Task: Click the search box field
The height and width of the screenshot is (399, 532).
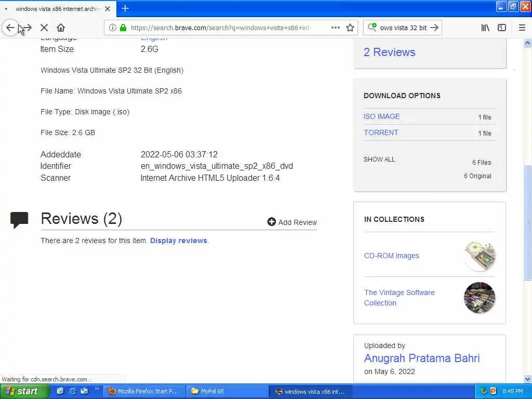Action: (x=403, y=28)
